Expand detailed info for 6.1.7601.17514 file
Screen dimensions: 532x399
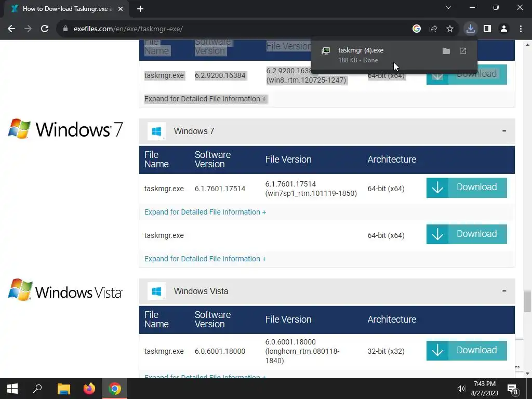tap(205, 212)
